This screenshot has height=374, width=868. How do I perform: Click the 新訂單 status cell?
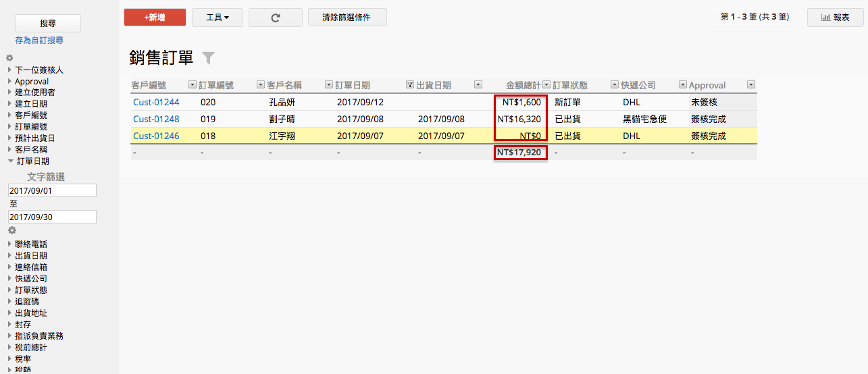click(x=567, y=102)
